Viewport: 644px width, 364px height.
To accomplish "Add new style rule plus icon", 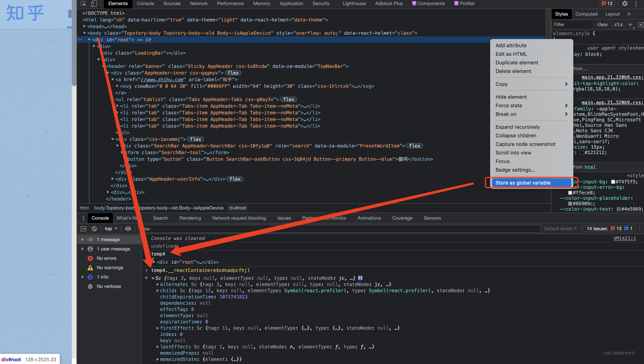I will click(x=630, y=25).
